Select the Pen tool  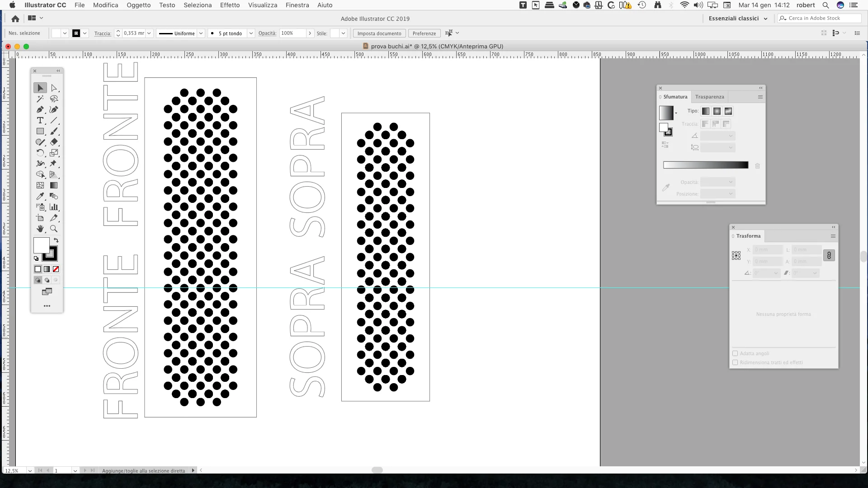point(40,109)
